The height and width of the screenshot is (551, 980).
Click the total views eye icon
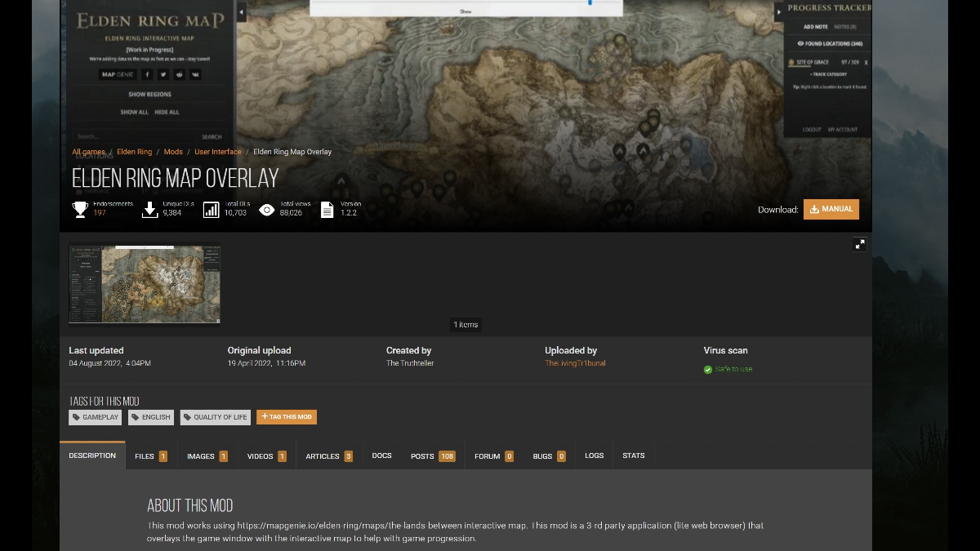266,209
